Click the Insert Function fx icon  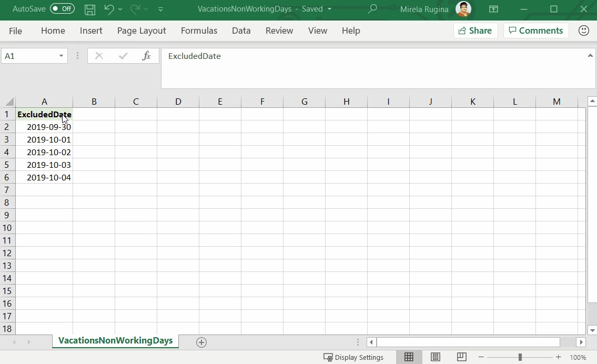tap(146, 56)
